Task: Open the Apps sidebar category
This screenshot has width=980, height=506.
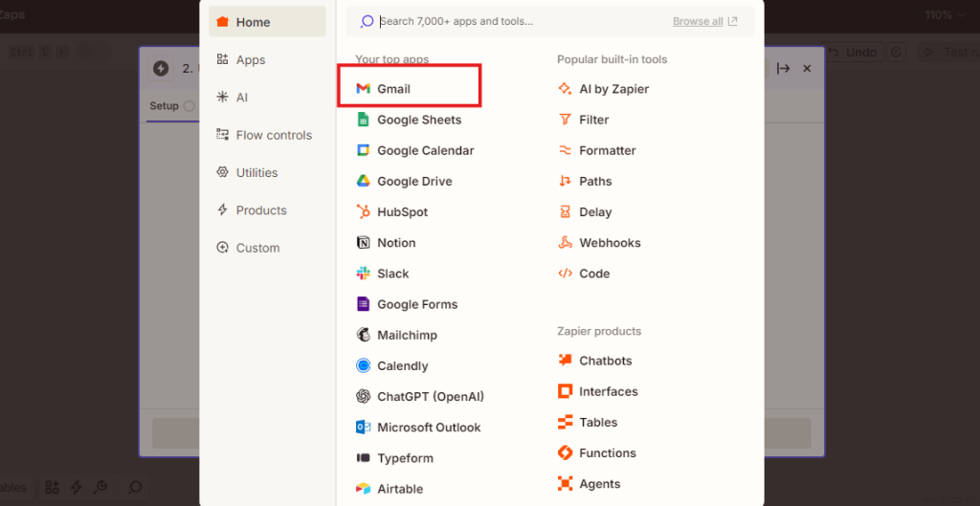Action: pos(268,60)
